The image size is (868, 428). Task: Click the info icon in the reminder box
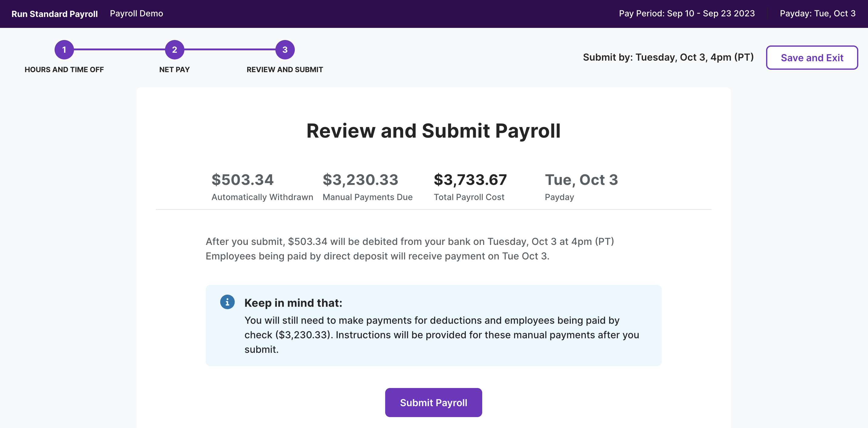228,302
